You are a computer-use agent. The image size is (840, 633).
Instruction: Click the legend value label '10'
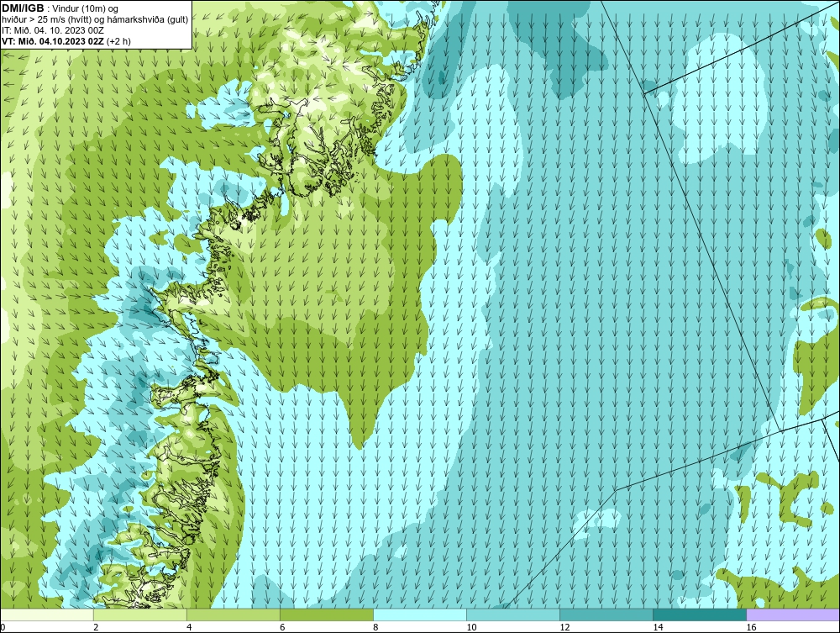471,627
